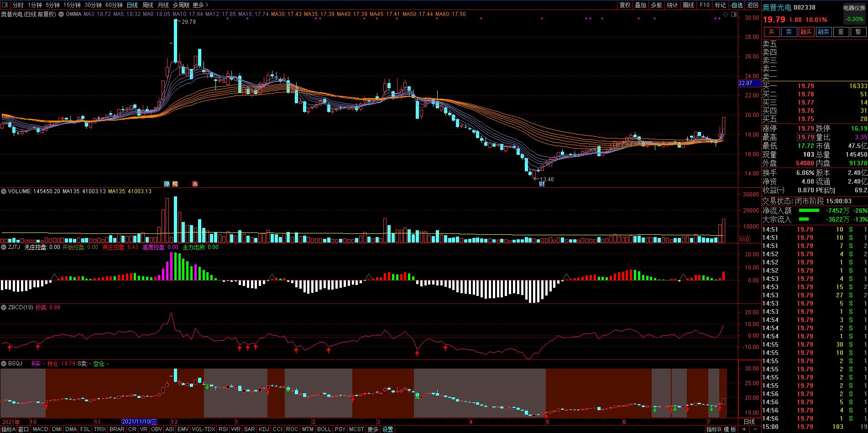Switch indicator to RSI
The image size is (868, 433).
click(x=223, y=429)
